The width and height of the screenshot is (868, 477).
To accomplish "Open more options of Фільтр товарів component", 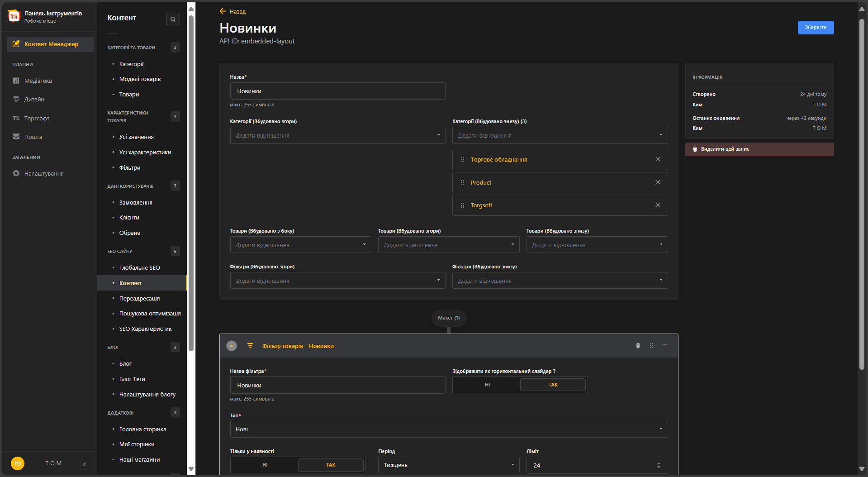I will click(x=664, y=345).
